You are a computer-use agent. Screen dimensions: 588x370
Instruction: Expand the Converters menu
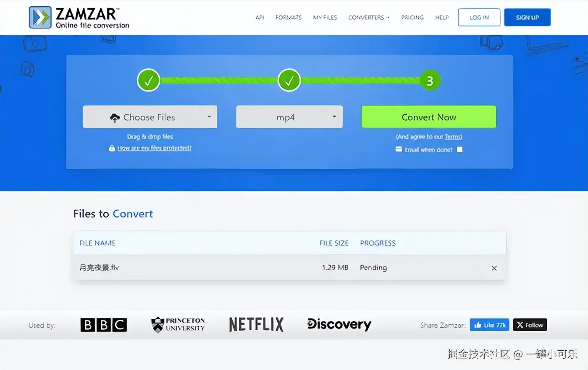click(369, 18)
